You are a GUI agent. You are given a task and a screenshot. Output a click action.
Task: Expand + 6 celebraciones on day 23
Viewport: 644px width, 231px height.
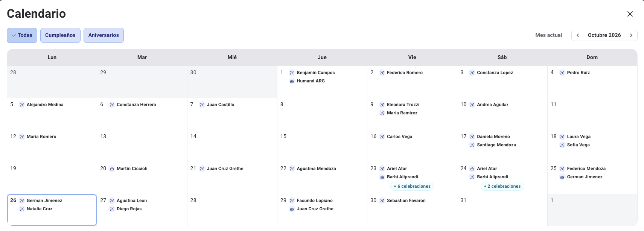click(412, 186)
